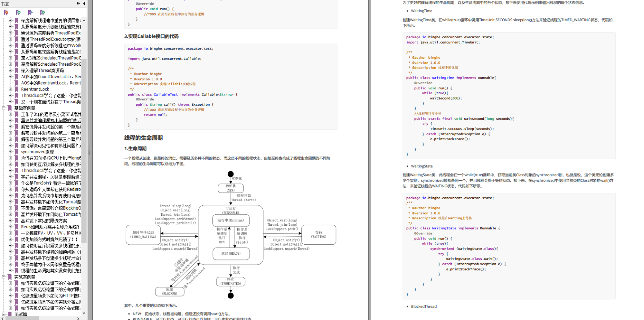Open underlined bookmark 导致并发编程频繁出问题的幕后
The height and width of the screenshot is (320, 644).
51,120
